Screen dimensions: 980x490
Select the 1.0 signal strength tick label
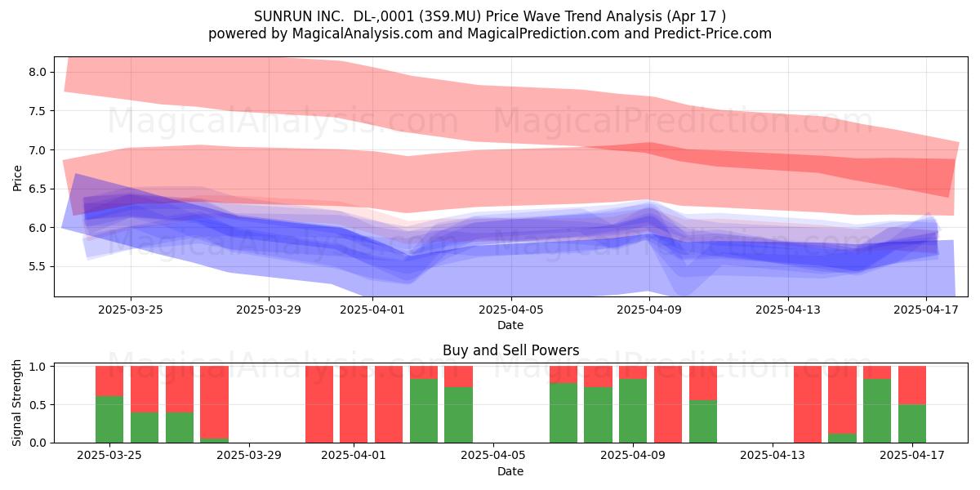coord(38,367)
